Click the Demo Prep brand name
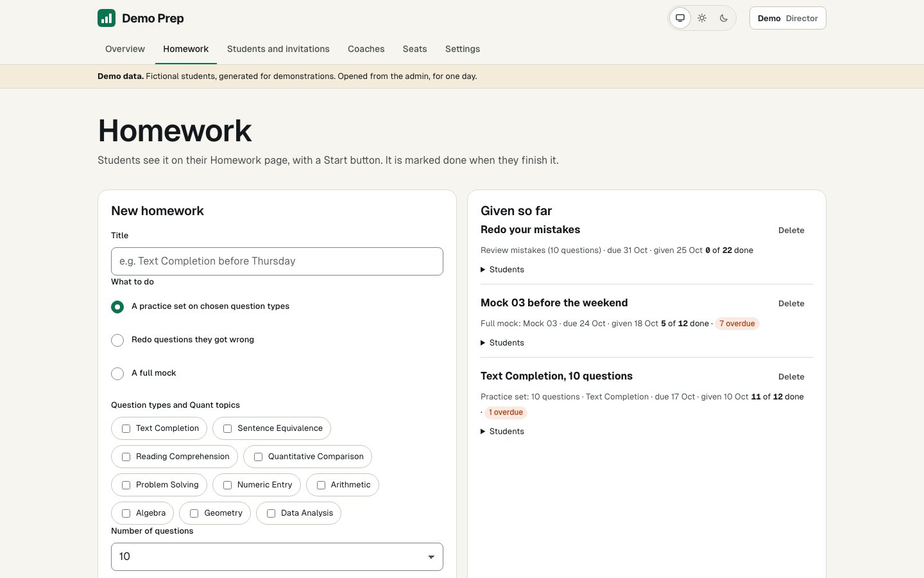The image size is (924, 578). pos(153,18)
